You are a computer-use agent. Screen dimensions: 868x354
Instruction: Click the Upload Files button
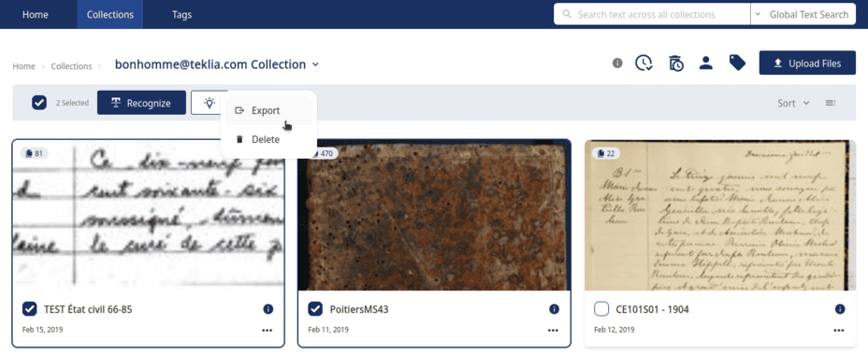807,64
